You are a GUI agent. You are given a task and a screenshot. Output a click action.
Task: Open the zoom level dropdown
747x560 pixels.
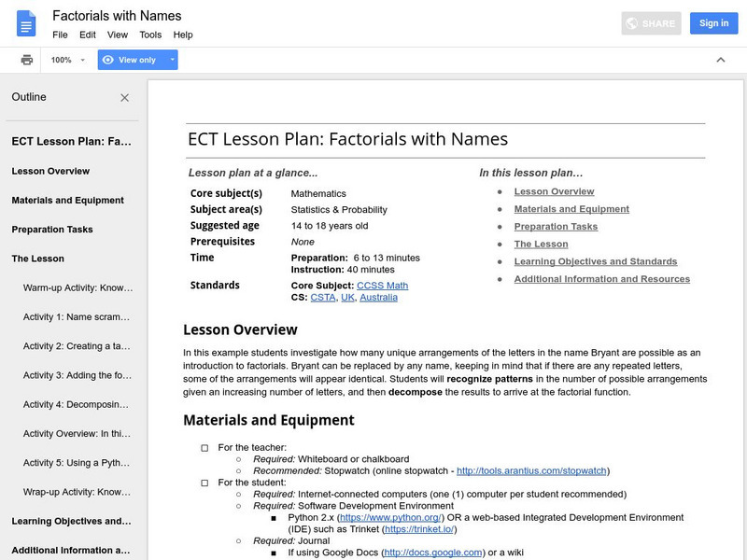click(x=68, y=60)
